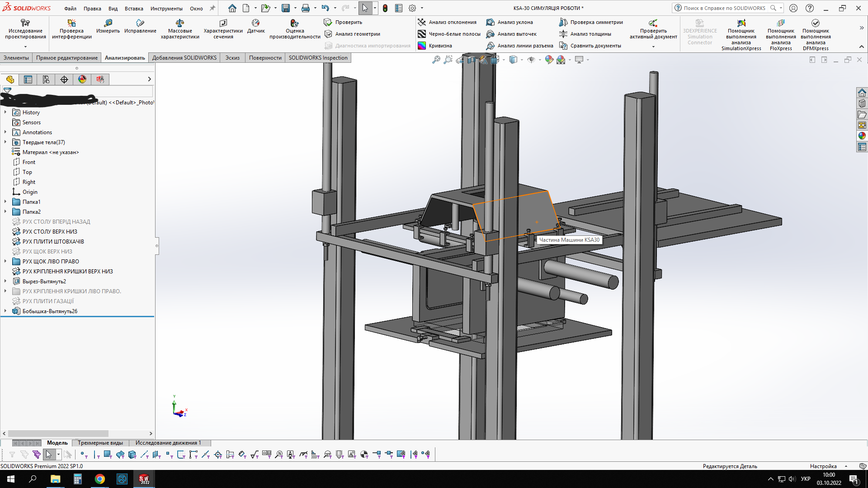Switch to the Исследование движения 1 tab

click(168, 443)
